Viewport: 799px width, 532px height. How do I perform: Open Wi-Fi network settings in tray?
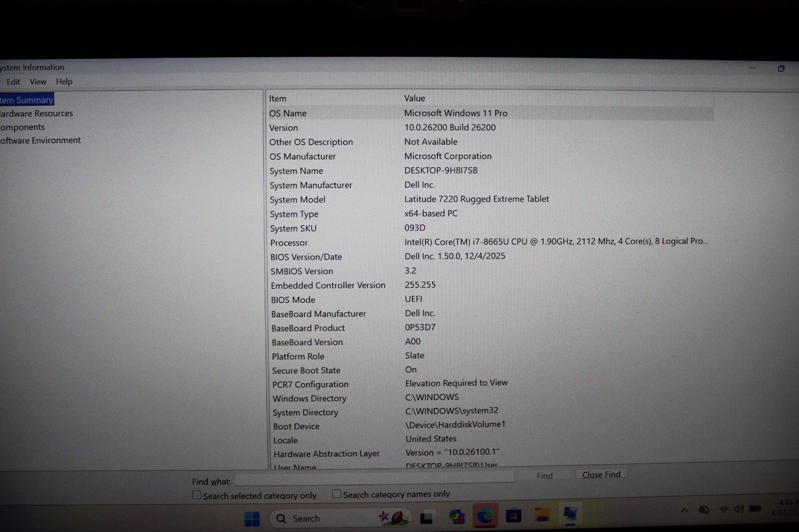coord(723,510)
